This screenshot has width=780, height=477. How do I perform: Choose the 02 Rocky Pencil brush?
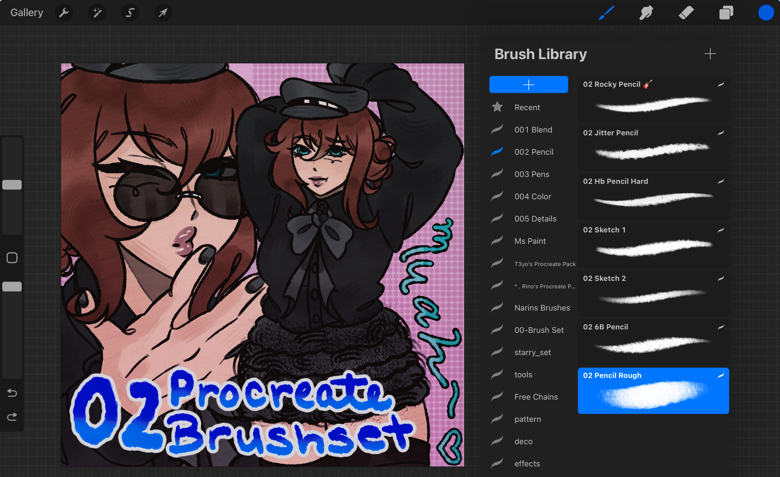pos(653,99)
